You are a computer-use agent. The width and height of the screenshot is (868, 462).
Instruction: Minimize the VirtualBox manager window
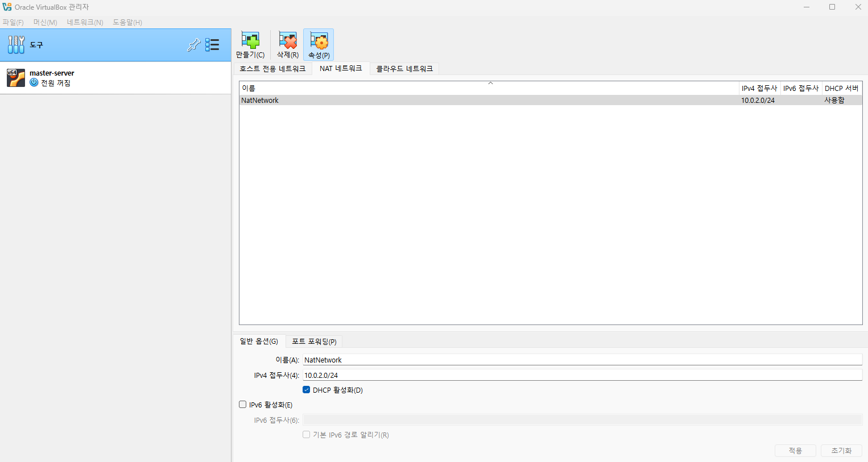coord(807,7)
